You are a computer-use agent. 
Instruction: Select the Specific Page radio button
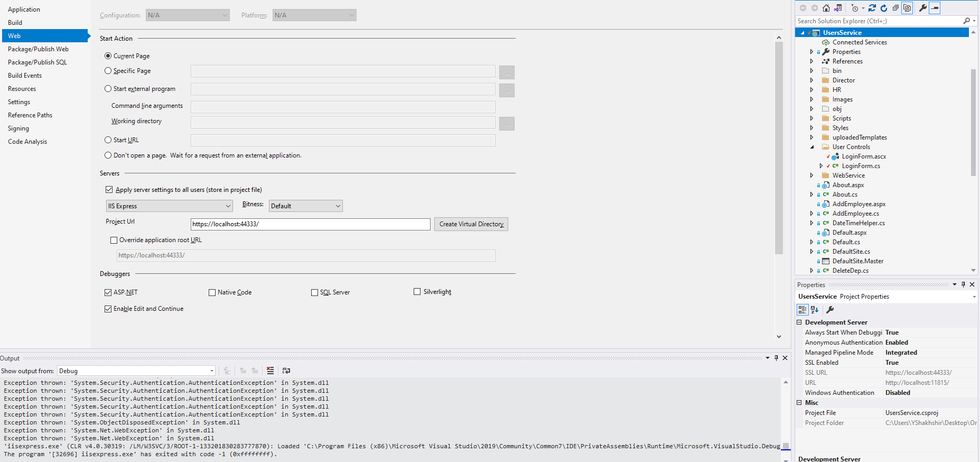(108, 70)
